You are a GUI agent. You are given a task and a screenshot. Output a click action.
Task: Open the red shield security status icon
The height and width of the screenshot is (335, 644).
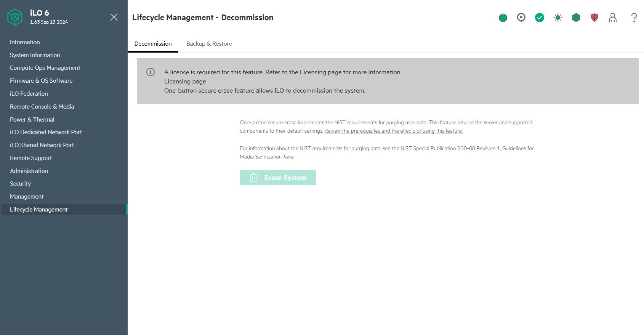coord(594,18)
